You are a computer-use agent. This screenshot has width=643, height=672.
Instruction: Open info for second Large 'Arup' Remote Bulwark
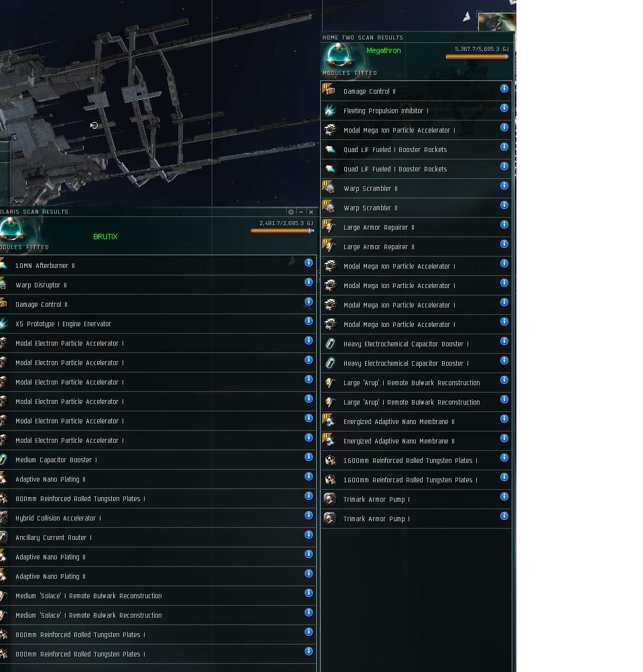pyautogui.click(x=504, y=399)
